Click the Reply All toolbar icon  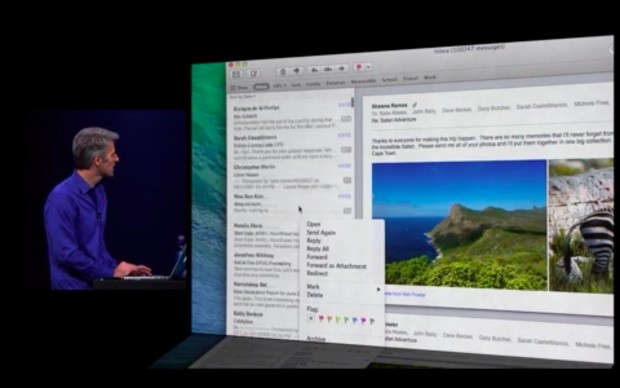click(x=328, y=69)
